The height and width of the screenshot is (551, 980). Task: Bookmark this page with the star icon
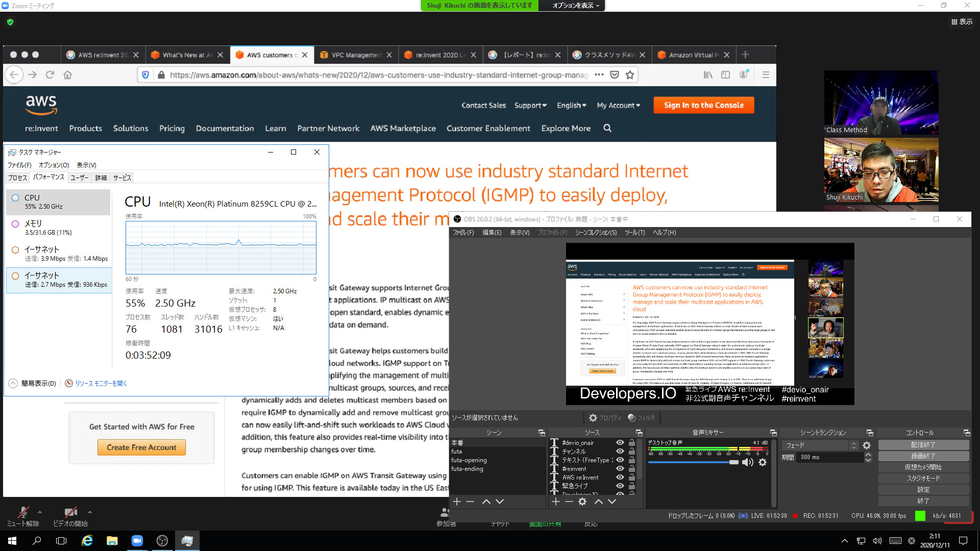[630, 74]
